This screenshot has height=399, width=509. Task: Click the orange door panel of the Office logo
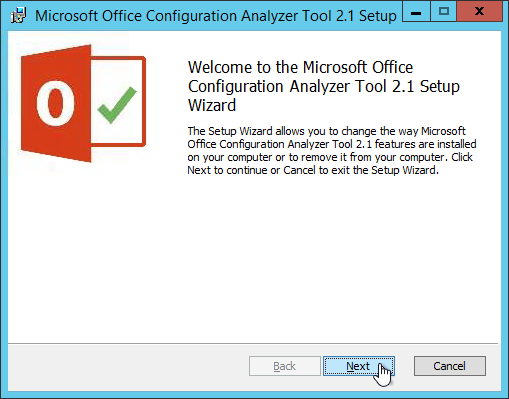point(56,103)
